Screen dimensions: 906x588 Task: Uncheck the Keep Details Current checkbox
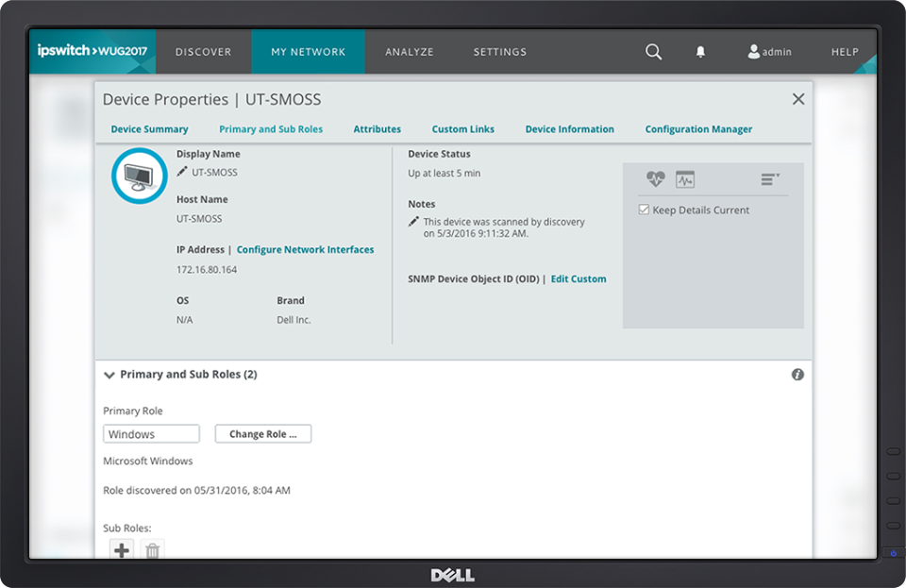coord(644,210)
